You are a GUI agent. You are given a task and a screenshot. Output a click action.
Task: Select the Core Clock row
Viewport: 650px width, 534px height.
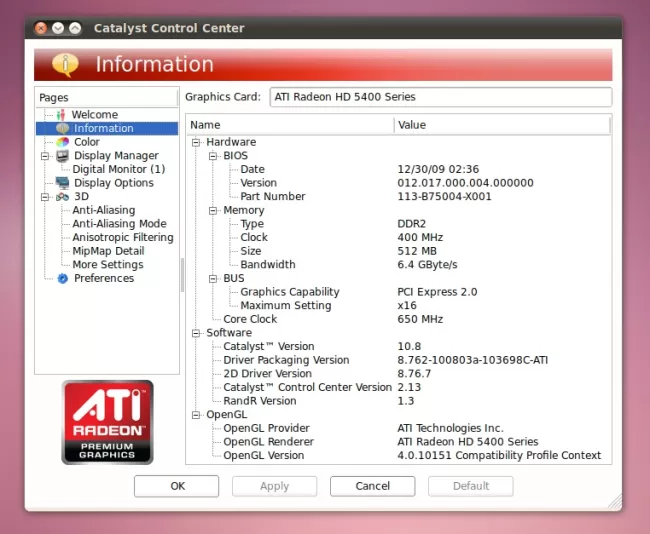pos(399,319)
